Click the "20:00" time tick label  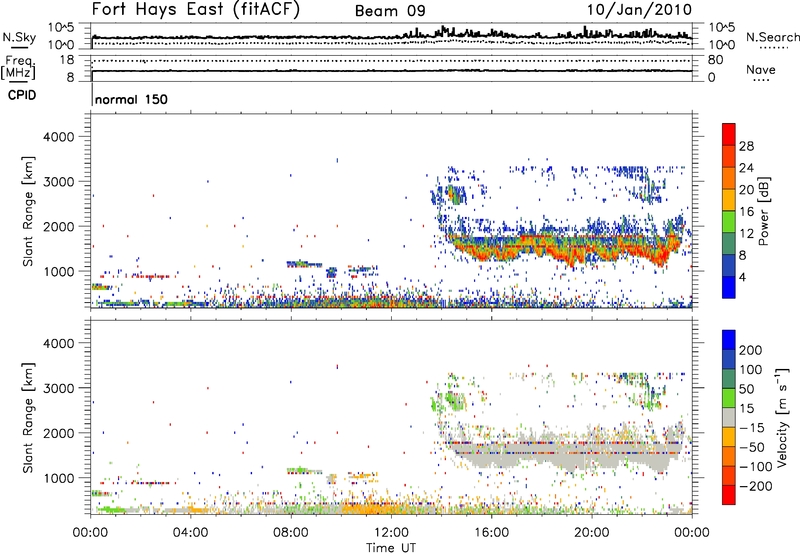[x=592, y=533]
